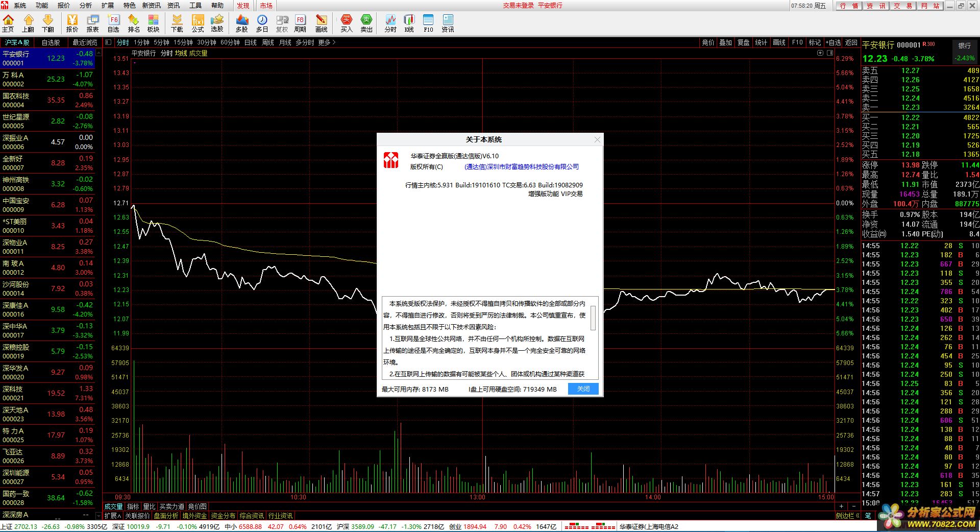Open the 行业资讯 bottom tab
Image resolution: width=980 pixels, height=532 pixels.
[280, 516]
